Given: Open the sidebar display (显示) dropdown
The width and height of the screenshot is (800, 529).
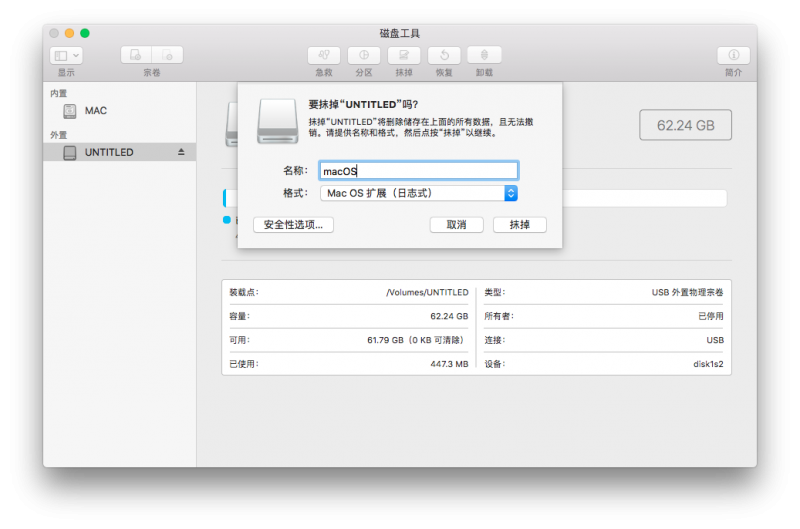Looking at the screenshot, I should click(66, 55).
